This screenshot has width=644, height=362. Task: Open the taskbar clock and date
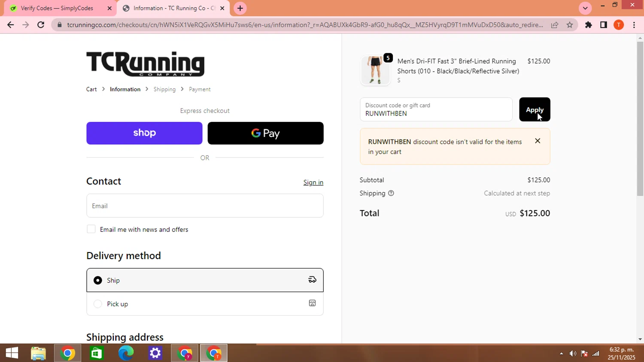coord(622,353)
